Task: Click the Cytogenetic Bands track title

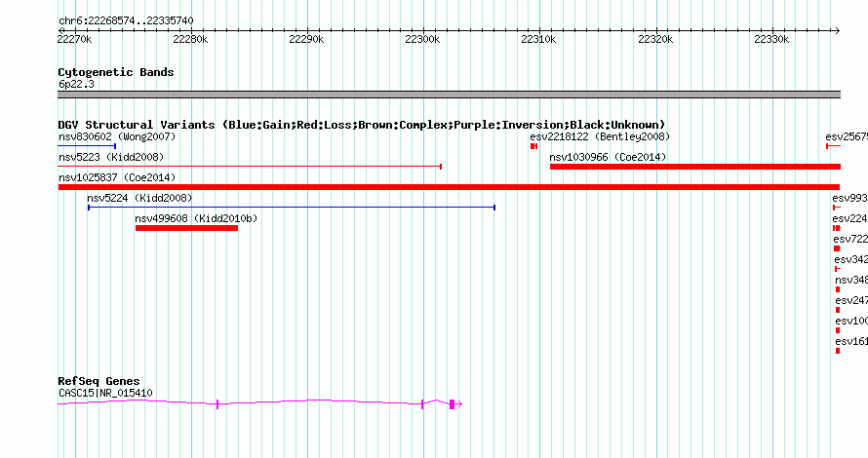Action: tap(116, 72)
